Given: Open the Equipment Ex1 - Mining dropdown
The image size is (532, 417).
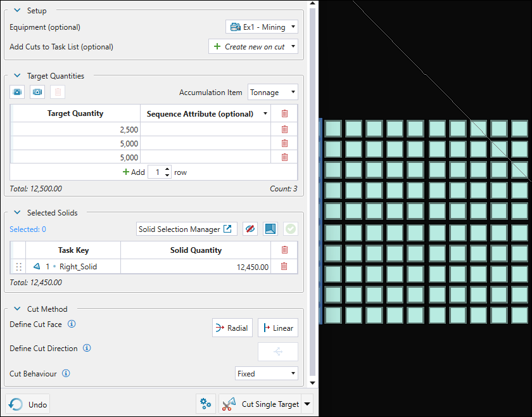Looking at the screenshot, I should 261,27.
